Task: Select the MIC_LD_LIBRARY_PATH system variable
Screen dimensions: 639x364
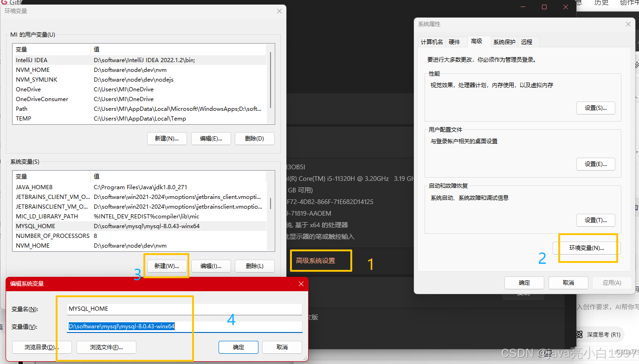Action: (x=139, y=217)
